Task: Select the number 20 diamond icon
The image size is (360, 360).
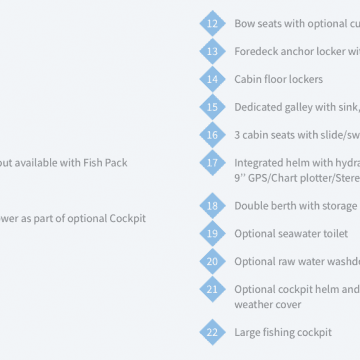Action: [212, 261]
